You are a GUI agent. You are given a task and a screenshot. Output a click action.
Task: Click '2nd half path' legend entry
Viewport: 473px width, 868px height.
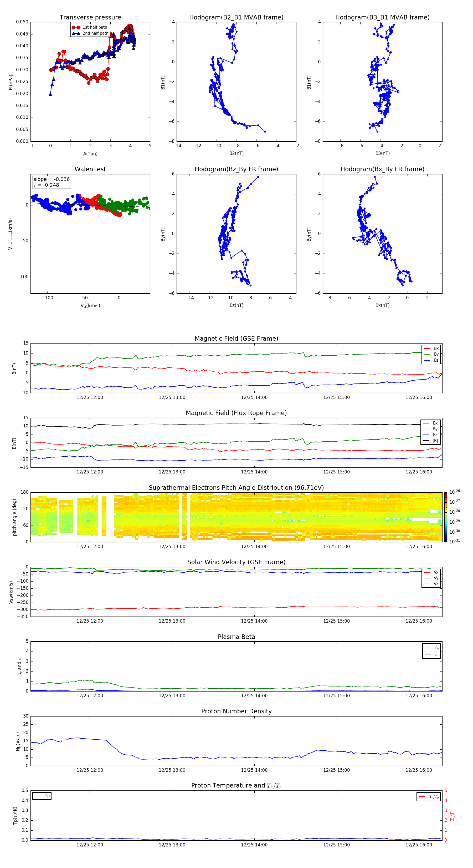(x=91, y=33)
